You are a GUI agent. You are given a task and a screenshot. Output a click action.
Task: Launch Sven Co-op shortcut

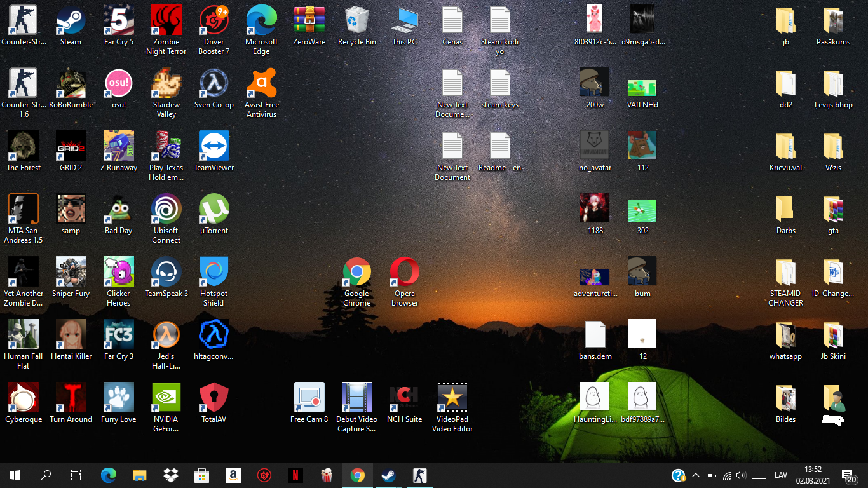[214, 89]
